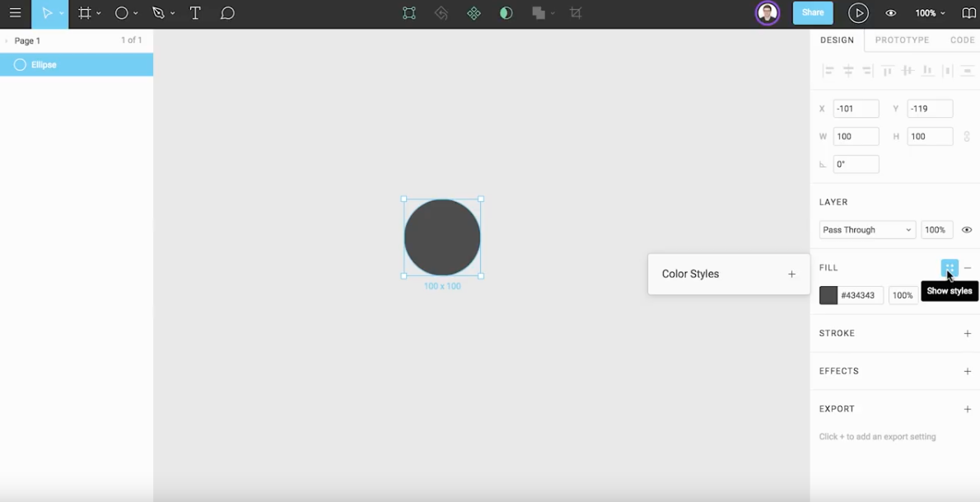The image size is (980, 502).
Task: Click the Crop tool icon
Action: coord(576,13)
